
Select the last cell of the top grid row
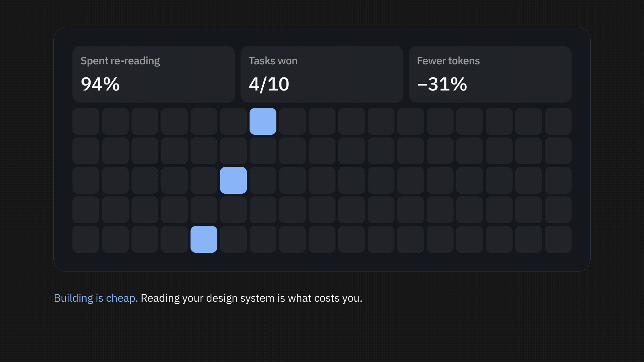click(558, 121)
